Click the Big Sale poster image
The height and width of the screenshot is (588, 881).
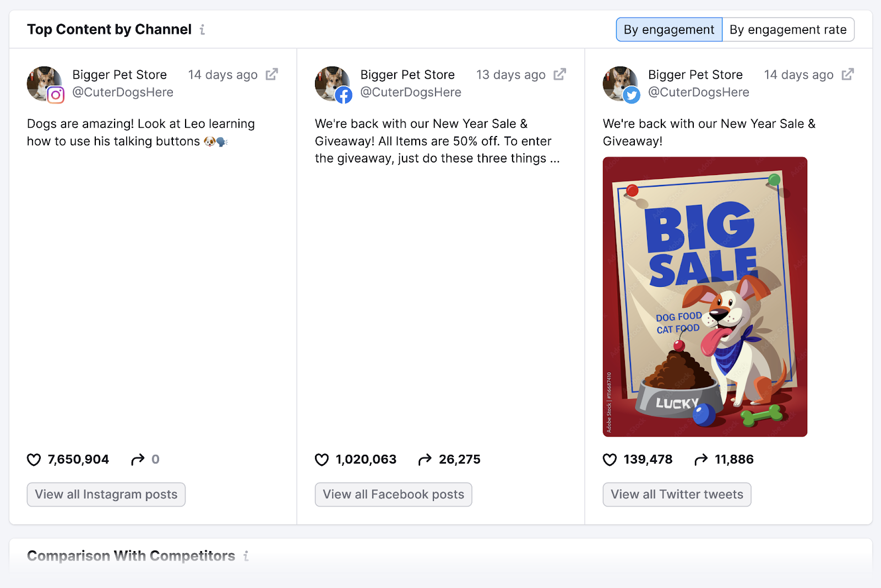coord(705,296)
